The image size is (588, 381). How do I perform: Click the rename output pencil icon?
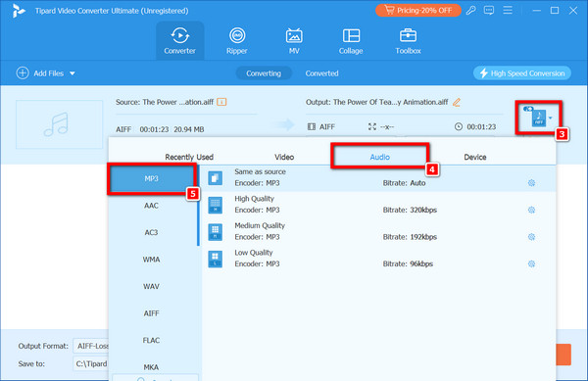457,102
